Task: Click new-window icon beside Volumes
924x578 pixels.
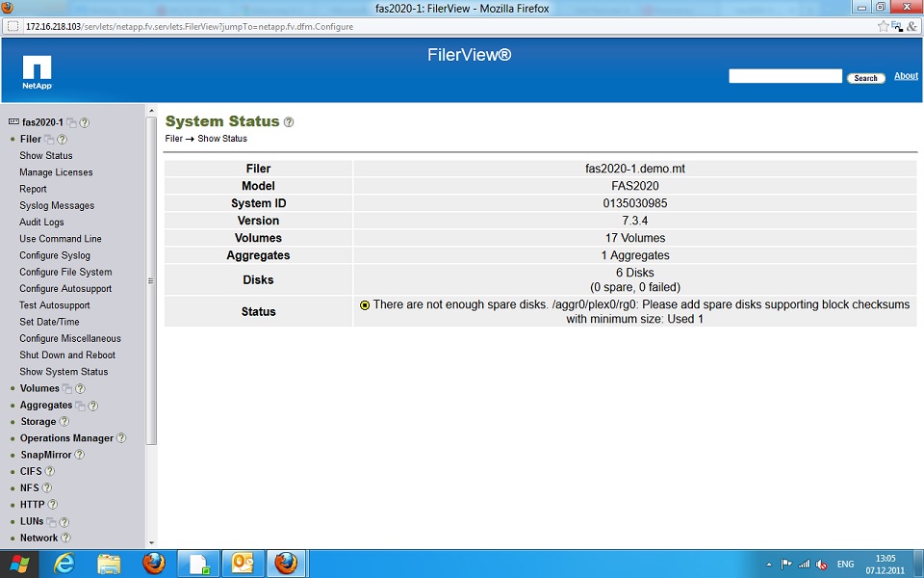Action: pyautogui.click(x=67, y=389)
